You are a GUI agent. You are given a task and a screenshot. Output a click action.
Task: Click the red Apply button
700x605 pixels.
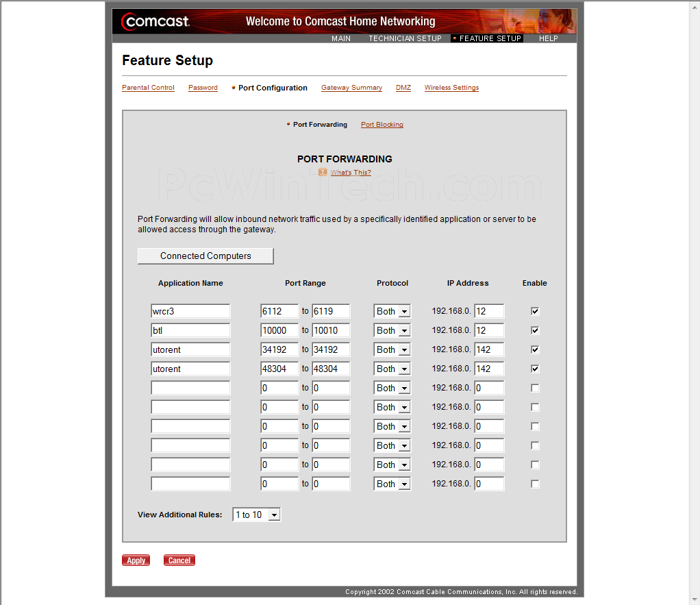(x=136, y=560)
